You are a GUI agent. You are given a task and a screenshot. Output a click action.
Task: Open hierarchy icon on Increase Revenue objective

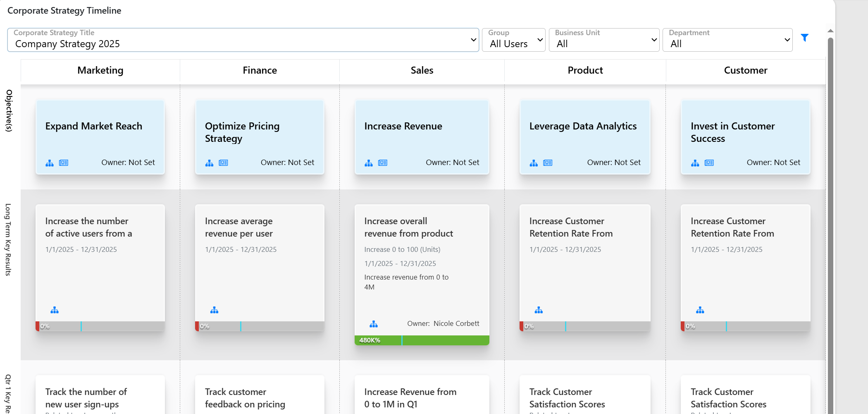369,163
